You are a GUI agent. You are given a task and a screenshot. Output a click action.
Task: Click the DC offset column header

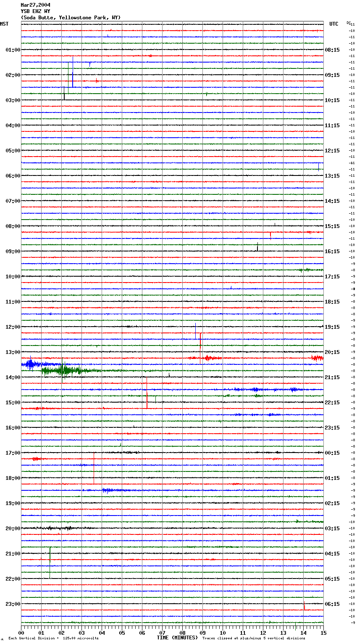point(349,23)
